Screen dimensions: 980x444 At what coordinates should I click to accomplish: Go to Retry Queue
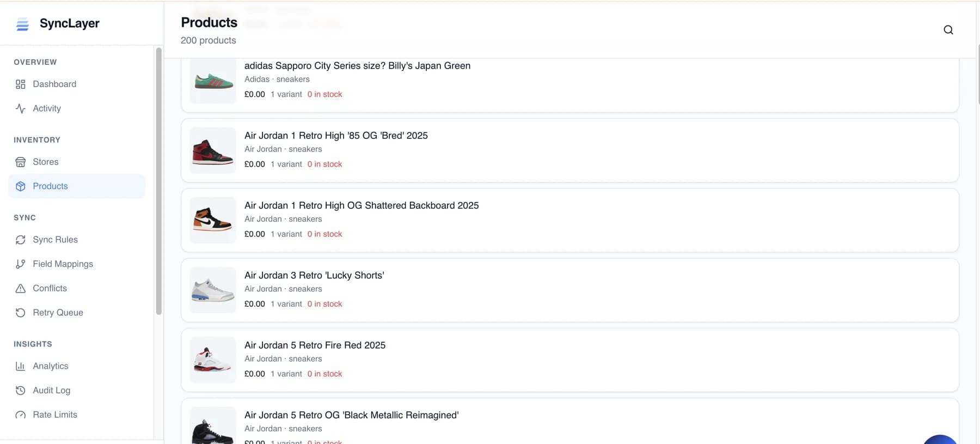coord(77,313)
